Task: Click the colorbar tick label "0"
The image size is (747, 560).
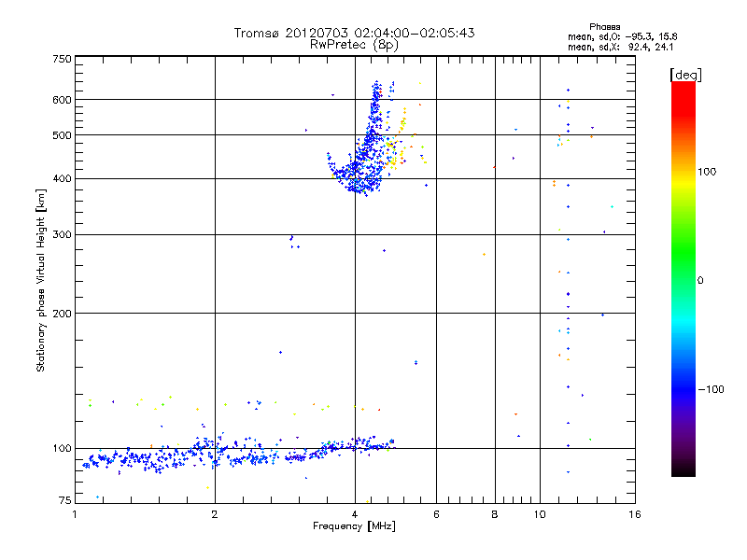Action: pyautogui.click(x=700, y=281)
